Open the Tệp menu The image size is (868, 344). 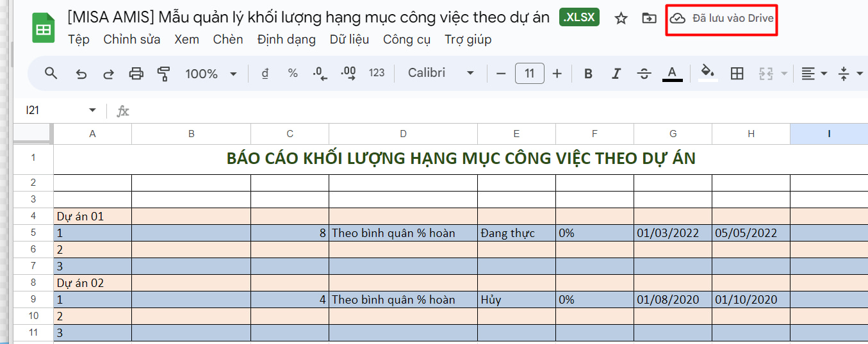tap(79, 40)
